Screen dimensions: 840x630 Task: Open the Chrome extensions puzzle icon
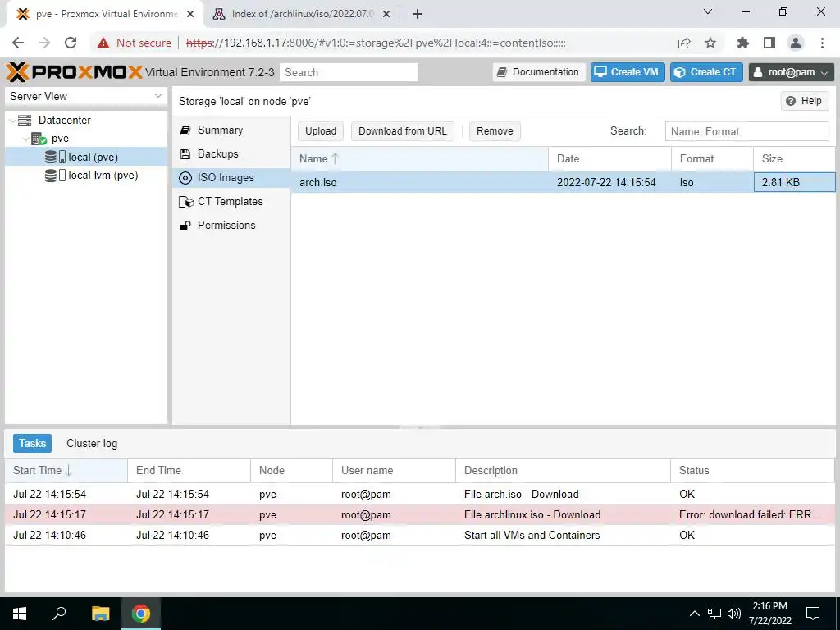(742, 43)
